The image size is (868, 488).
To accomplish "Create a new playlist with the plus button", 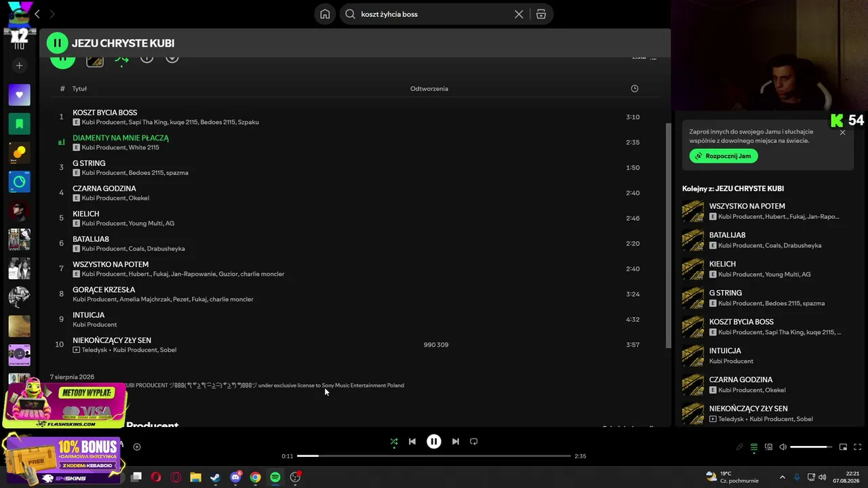I will tap(19, 66).
